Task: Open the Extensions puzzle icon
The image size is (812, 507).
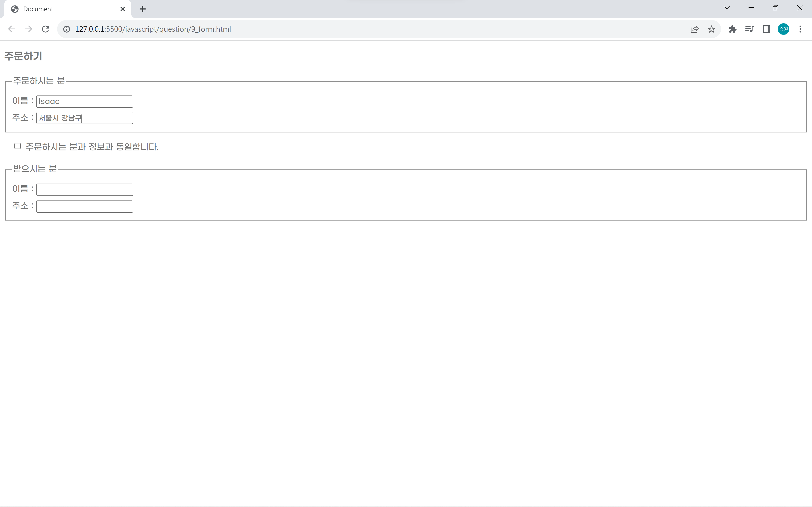Action: pyautogui.click(x=732, y=29)
